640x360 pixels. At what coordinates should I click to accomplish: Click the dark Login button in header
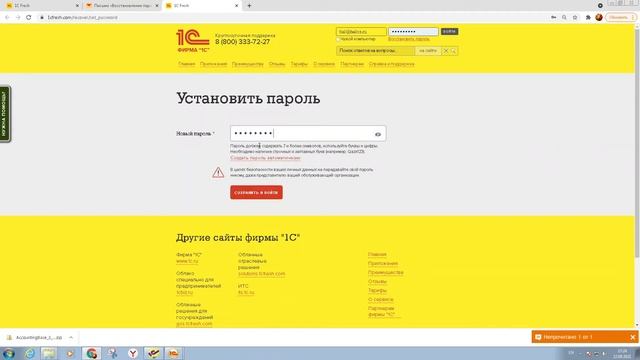click(449, 31)
